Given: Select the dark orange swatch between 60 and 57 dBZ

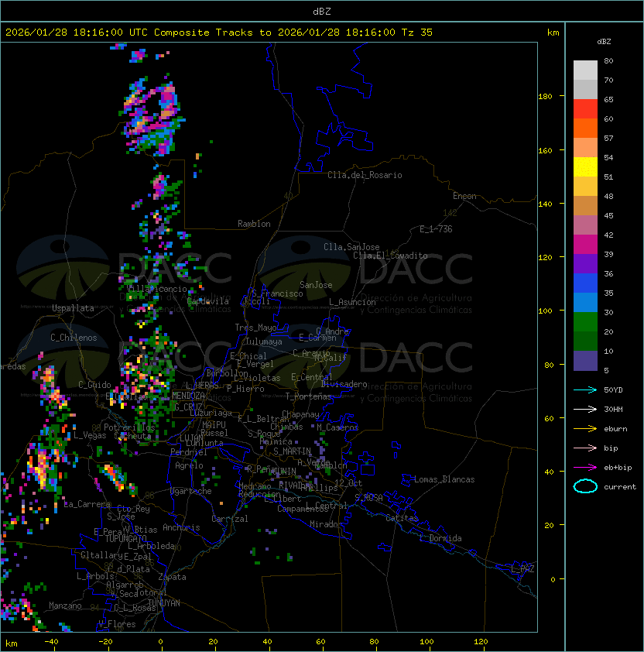Looking at the screenshot, I should click(x=585, y=129).
